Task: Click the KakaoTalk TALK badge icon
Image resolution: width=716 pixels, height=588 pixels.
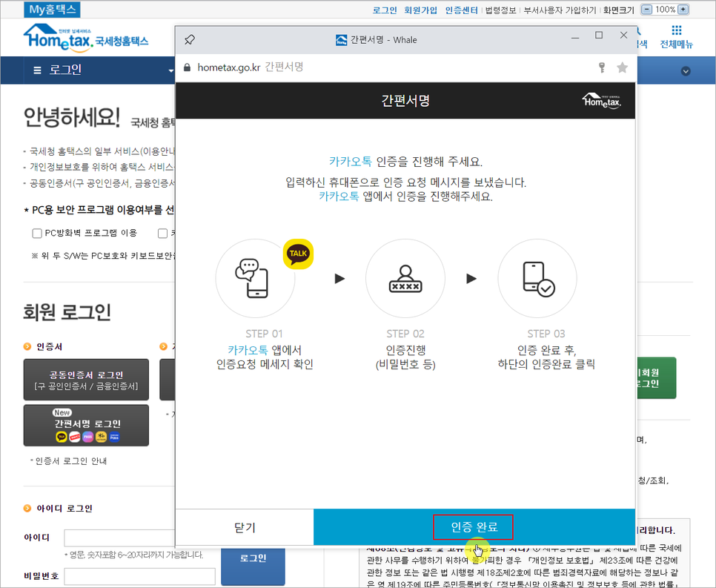Action: point(298,254)
